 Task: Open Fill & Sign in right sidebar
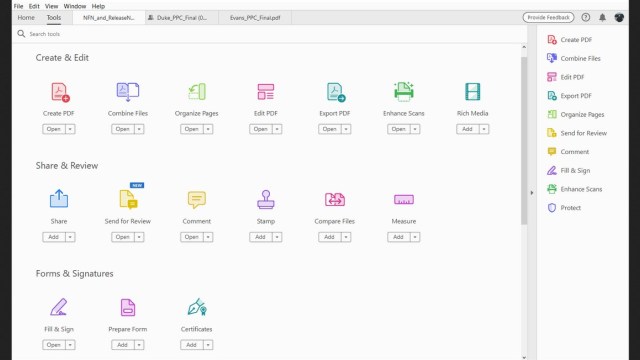(x=568, y=171)
